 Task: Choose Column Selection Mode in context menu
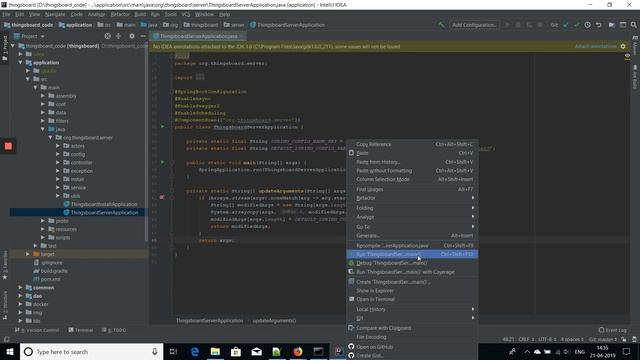[x=412, y=180]
